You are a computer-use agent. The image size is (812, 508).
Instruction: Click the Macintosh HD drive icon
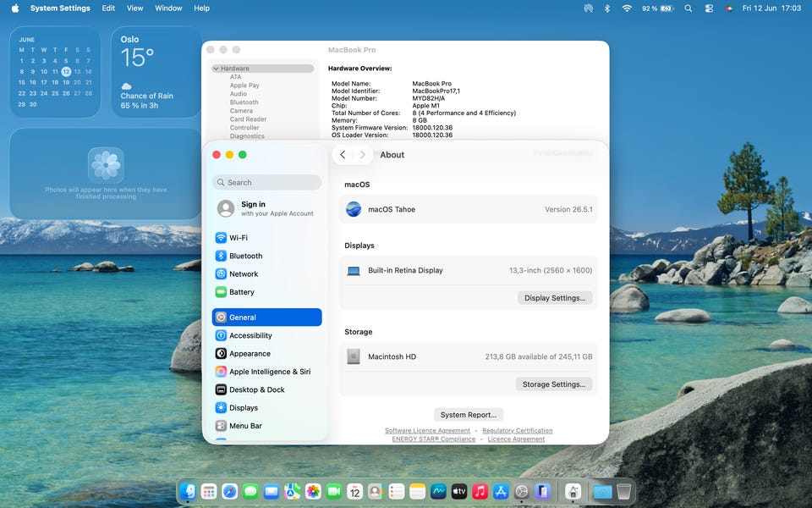pos(354,356)
